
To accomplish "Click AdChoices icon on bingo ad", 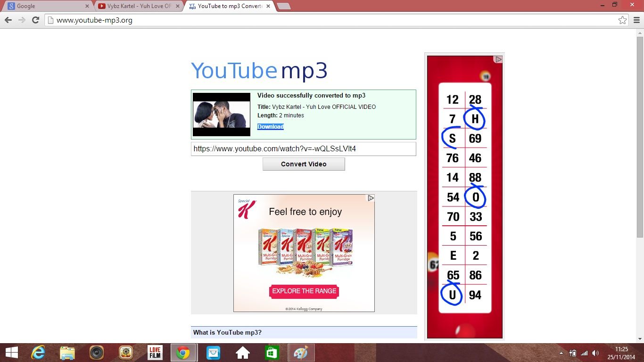I will [x=498, y=59].
